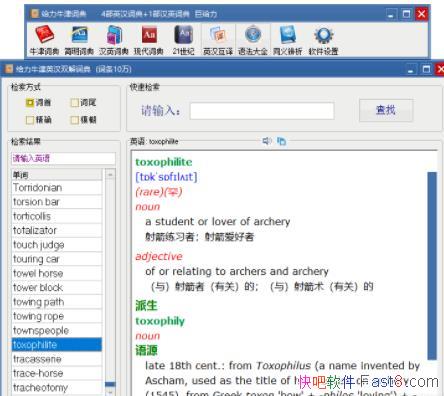Launch the 汉英词典 Chinese-English dictionary

point(114,40)
